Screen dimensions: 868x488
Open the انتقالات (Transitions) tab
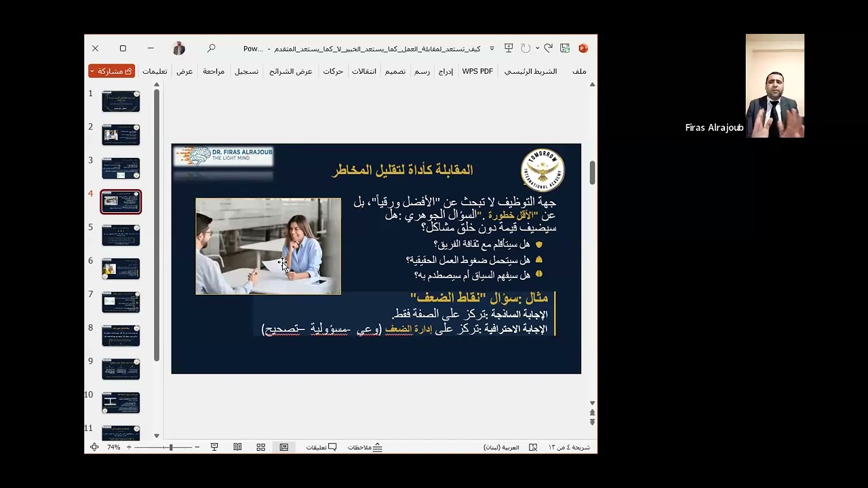click(364, 71)
